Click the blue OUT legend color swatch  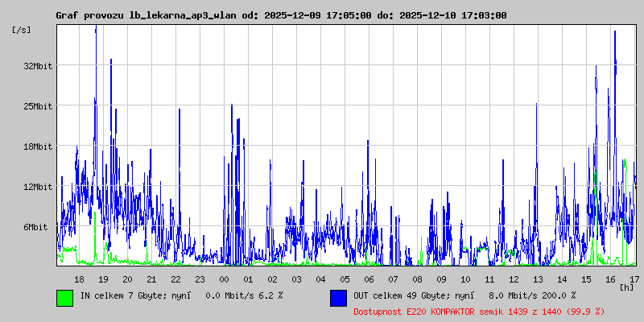(x=338, y=298)
